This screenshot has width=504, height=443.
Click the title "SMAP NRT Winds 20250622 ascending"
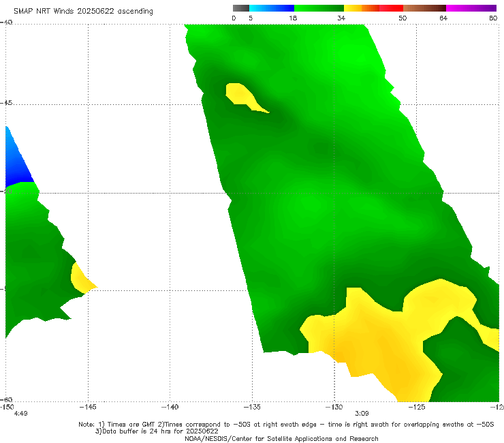click(x=83, y=11)
